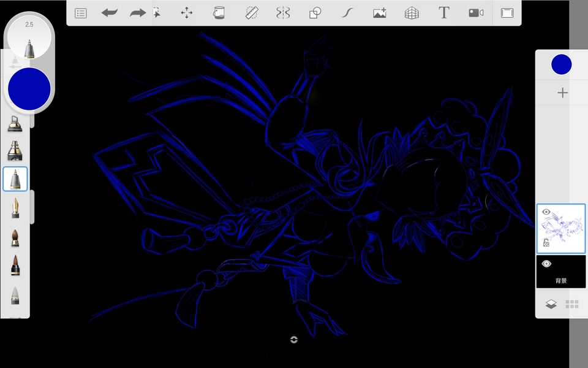
Task: Open color editor from layer panel blue circle
Action: [562, 64]
